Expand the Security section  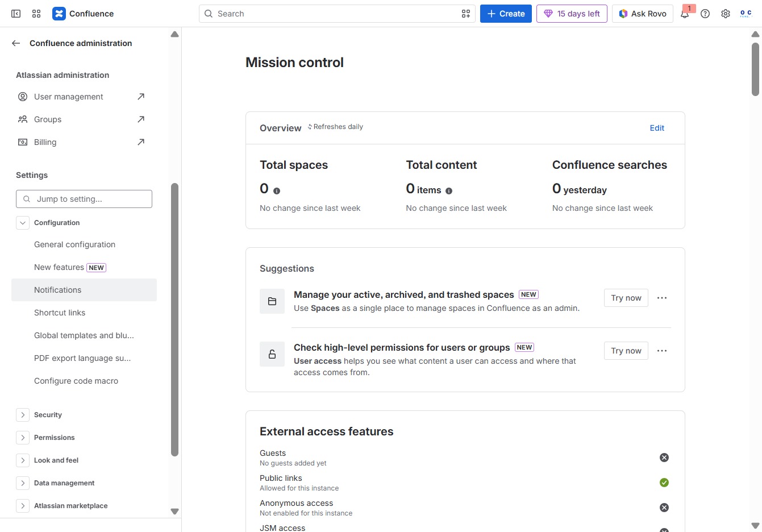click(23, 415)
